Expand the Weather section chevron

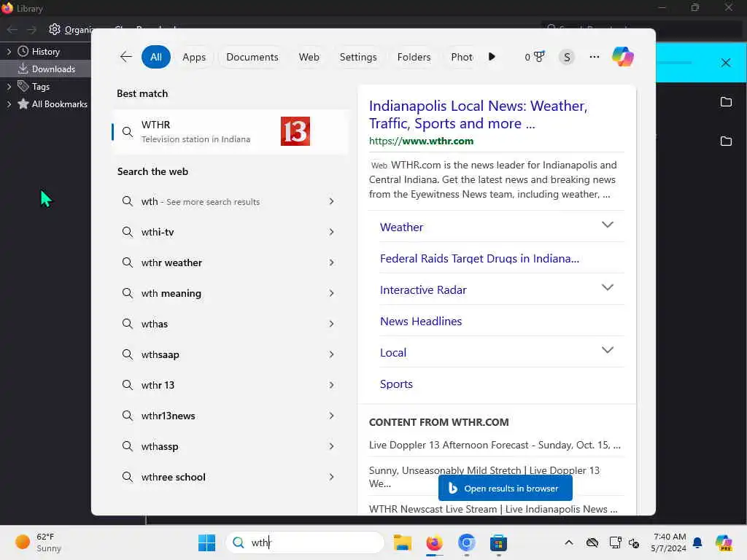click(608, 225)
